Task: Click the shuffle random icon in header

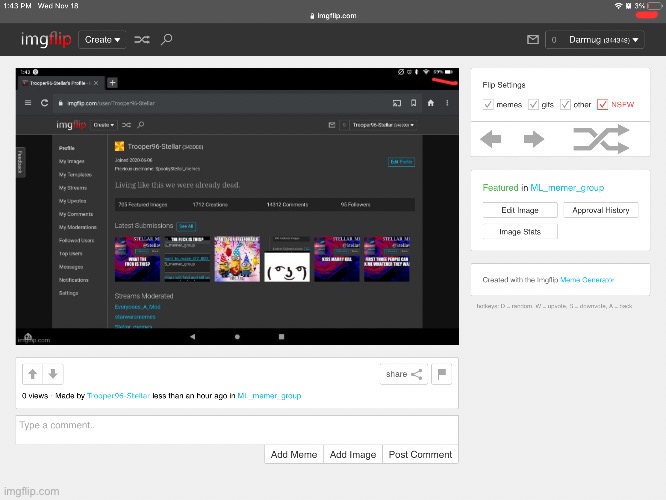Action: pyautogui.click(x=142, y=40)
